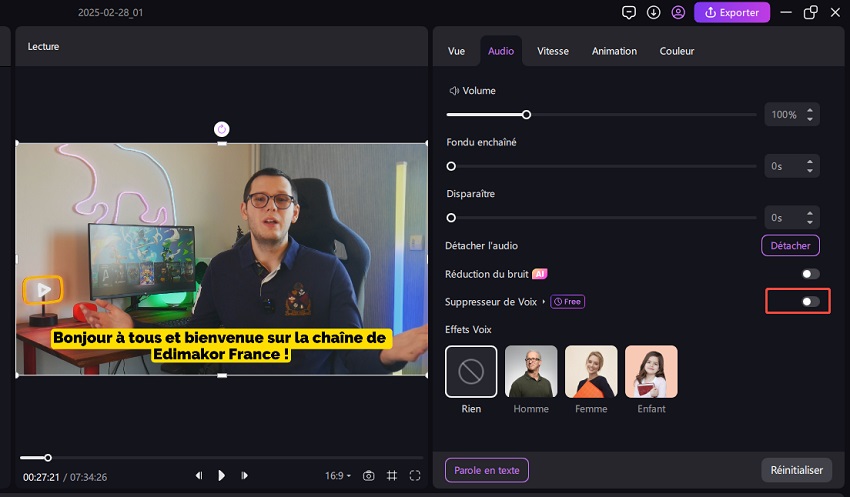
Task: Take a snapshot with the camera icon
Action: point(369,476)
